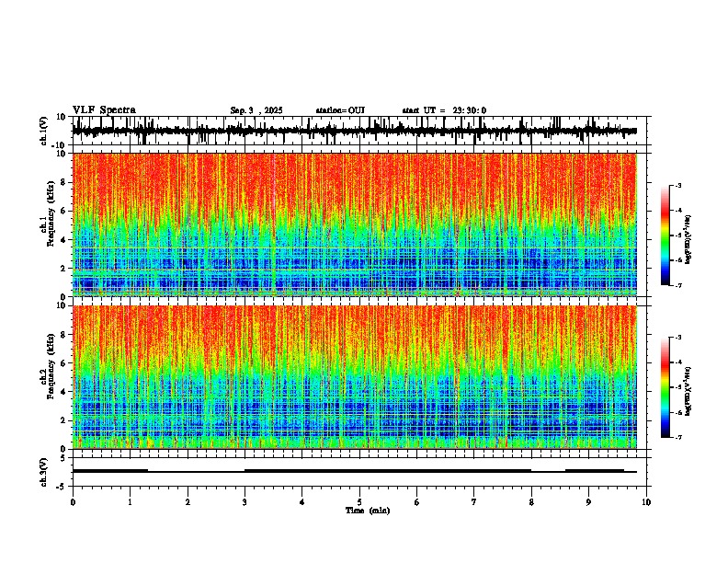Screen dimensions: 728x563
Task: Click time axis tick label 5
Action: pos(359,502)
